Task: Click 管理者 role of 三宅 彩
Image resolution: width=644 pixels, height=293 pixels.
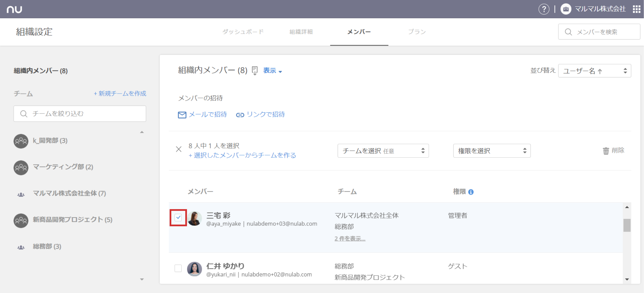Action: tap(457, 215)
